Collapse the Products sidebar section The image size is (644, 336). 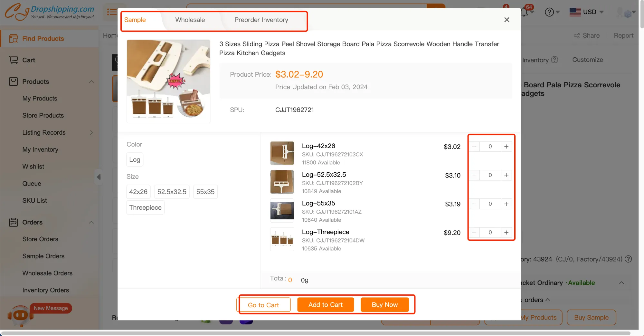[x=91, y=82]
